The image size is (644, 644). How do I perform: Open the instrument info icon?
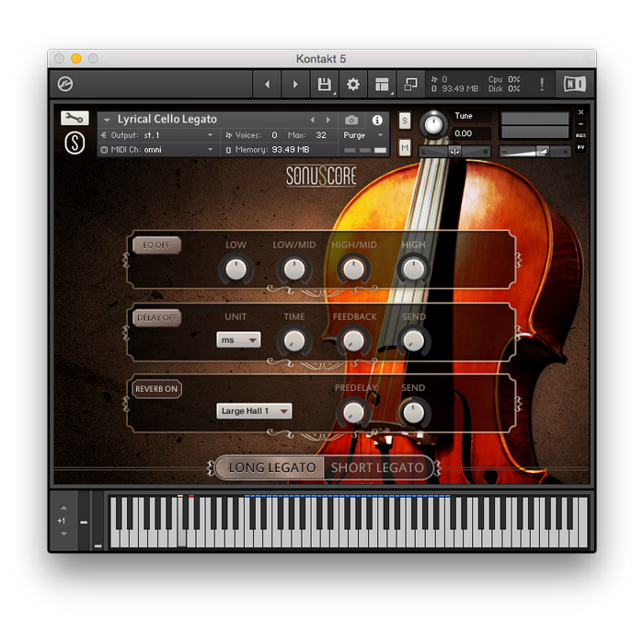pos(376,120)
